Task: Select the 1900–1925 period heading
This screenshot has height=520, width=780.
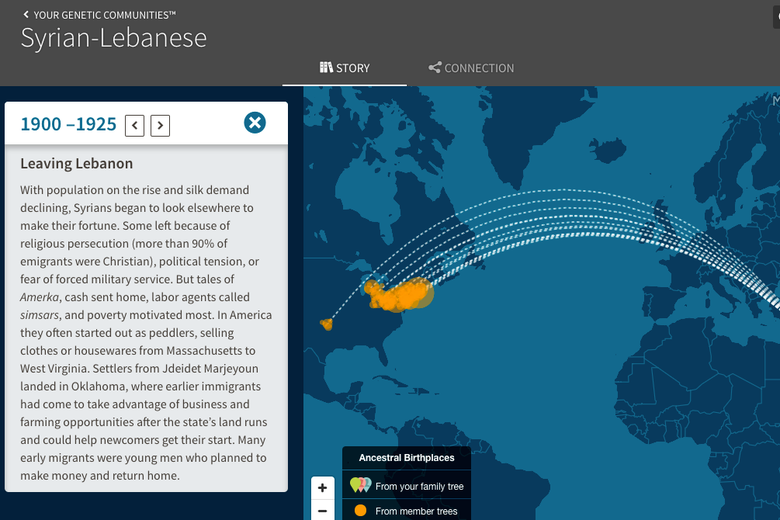Action: [68, 124]
